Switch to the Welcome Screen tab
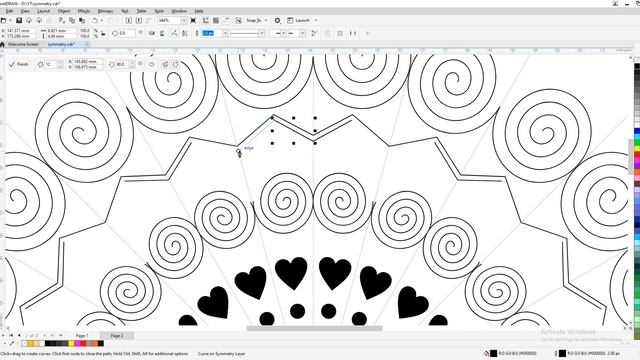 pos(23,44)
